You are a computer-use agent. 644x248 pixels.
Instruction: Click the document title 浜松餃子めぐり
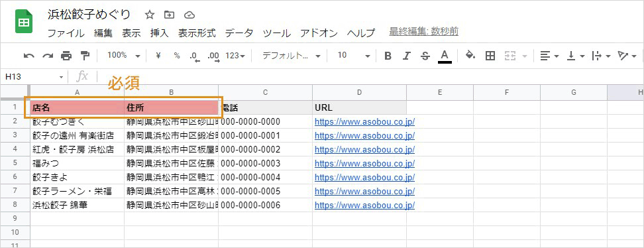point(89,15)
